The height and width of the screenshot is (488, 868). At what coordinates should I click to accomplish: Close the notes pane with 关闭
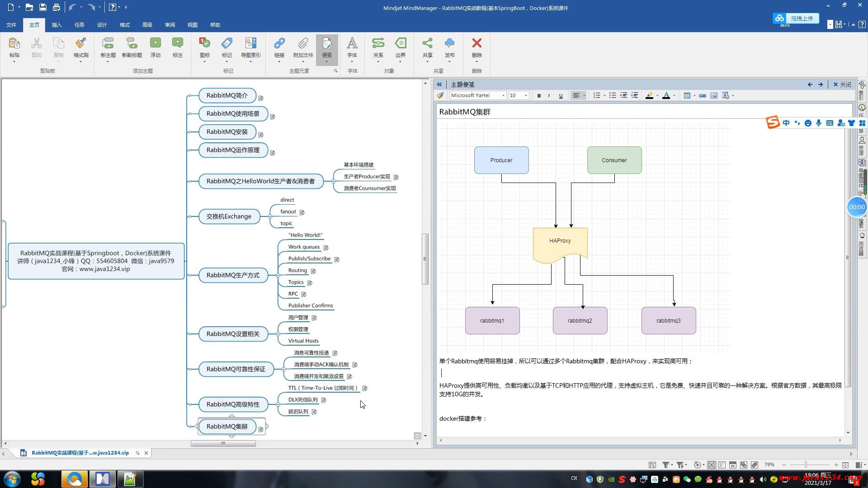[x=842, y=84]
